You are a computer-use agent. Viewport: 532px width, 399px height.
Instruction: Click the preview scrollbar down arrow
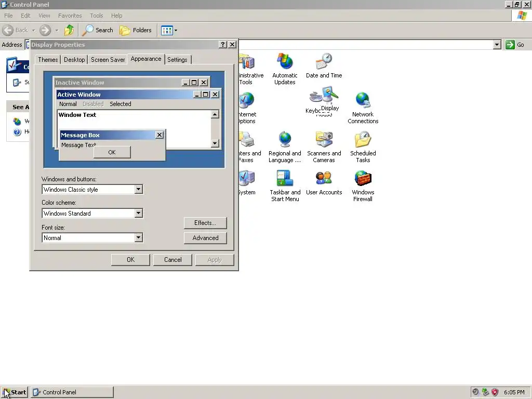(215, 143)
